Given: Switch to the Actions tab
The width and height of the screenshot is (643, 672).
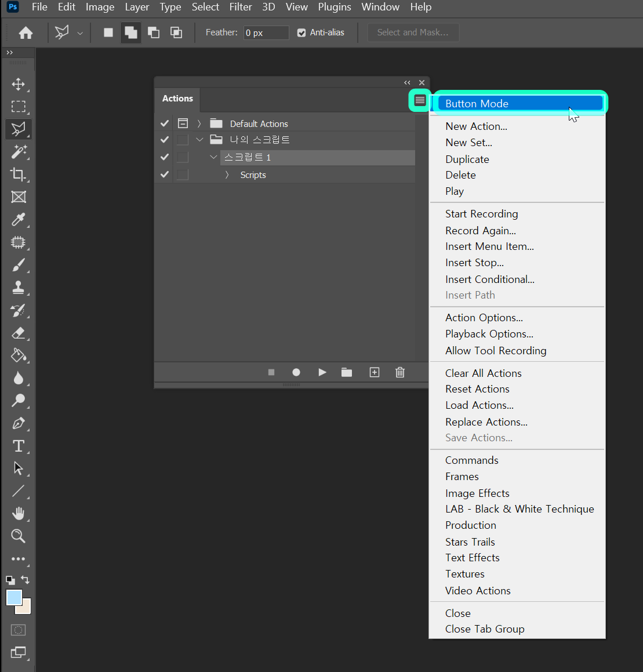Looking at the screenshot, I should point(177,99).
